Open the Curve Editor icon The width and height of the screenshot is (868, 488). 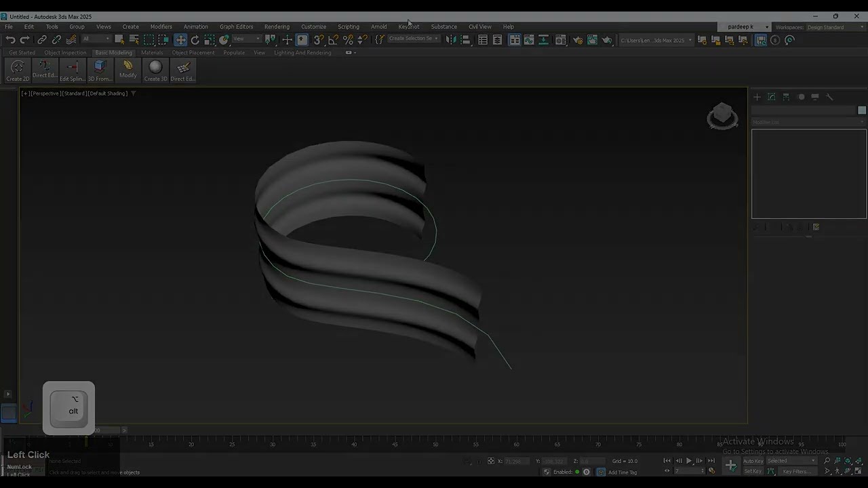click(529, 40)
